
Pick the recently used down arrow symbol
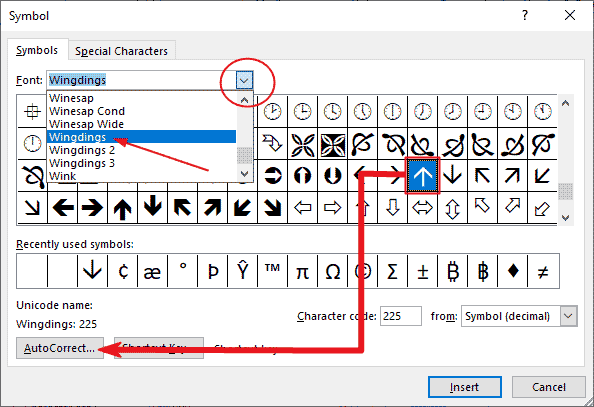coord(92,271)
